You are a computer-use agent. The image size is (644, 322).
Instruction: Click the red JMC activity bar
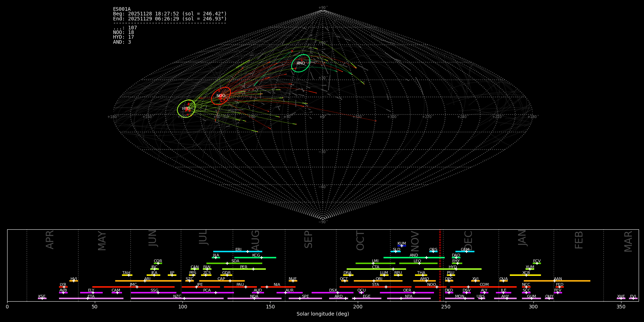click(133, 287)
